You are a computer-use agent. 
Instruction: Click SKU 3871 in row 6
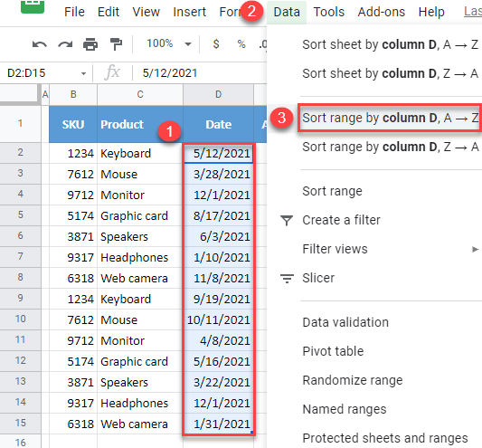[73, 236]
